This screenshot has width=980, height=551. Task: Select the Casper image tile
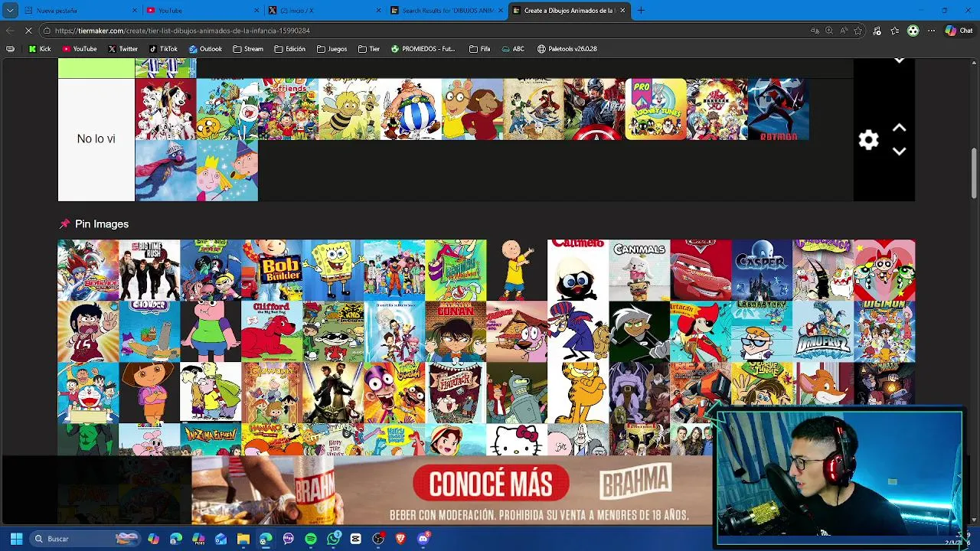(x=762, y=270)
